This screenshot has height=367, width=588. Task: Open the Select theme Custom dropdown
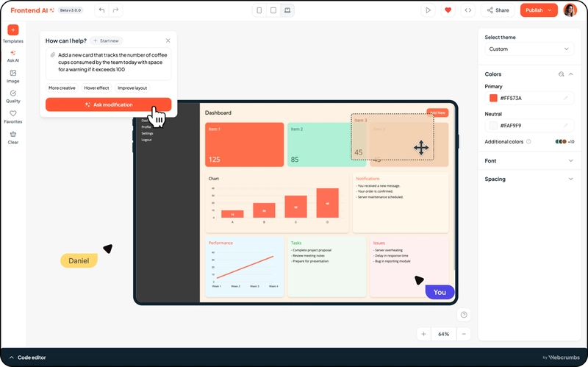pos(529,49)
